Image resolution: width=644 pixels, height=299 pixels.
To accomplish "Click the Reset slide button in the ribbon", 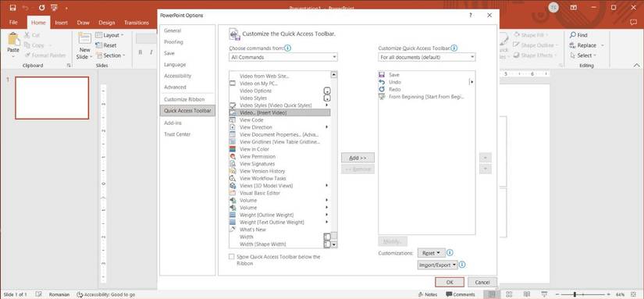I will click(106, 45).
